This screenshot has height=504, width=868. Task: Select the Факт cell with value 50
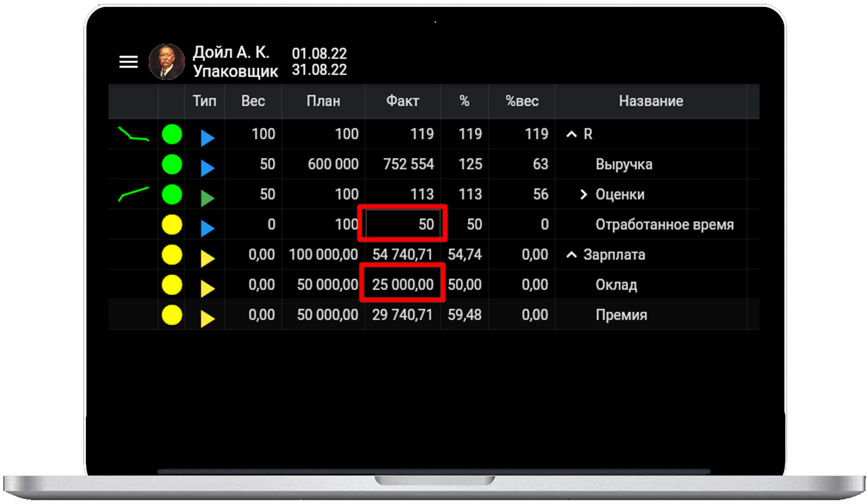tap(403, 224)
